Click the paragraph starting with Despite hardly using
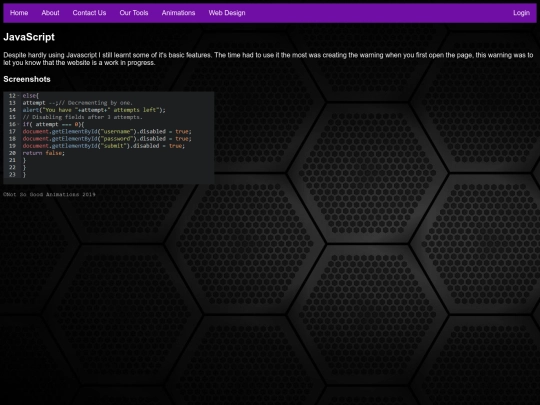The height and width of the screenshot is (405, 540). click(x=268, y=59)
